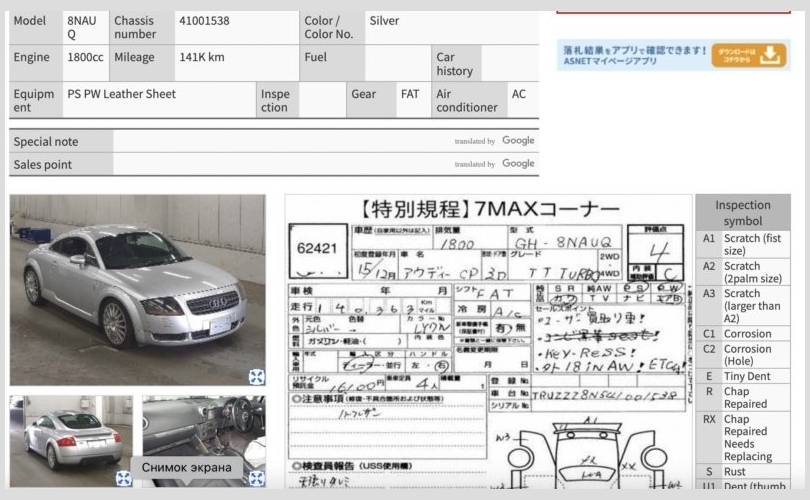Click the 'Снимок экрана' tooltip label
Screen dimensions: 810x500
186,468
